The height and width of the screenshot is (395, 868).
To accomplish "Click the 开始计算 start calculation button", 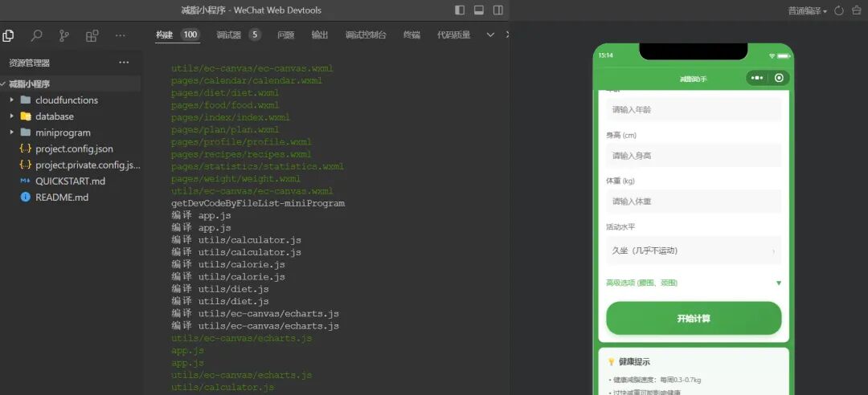I will [694, 318].
